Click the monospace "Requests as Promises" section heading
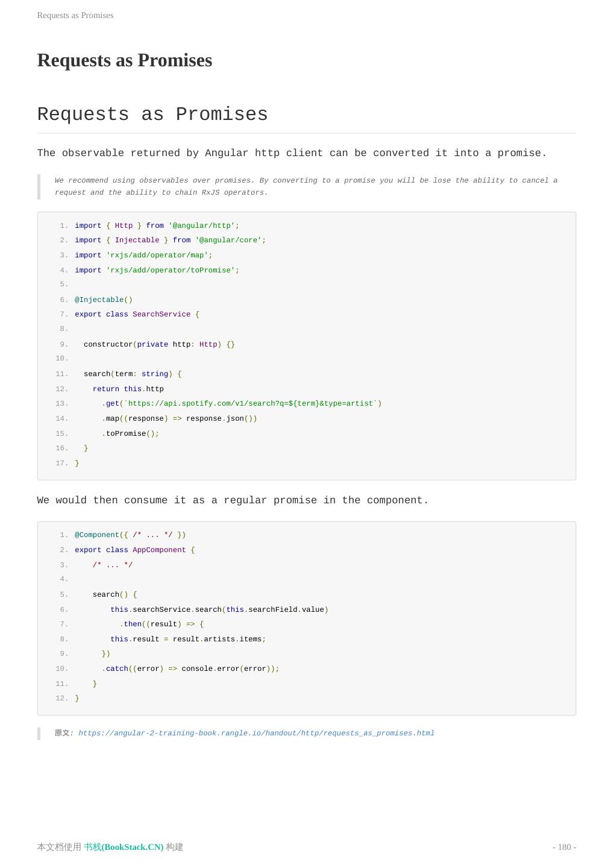This screenshot has width=614, height=868. pyautogui.click(x=152, y=114)
